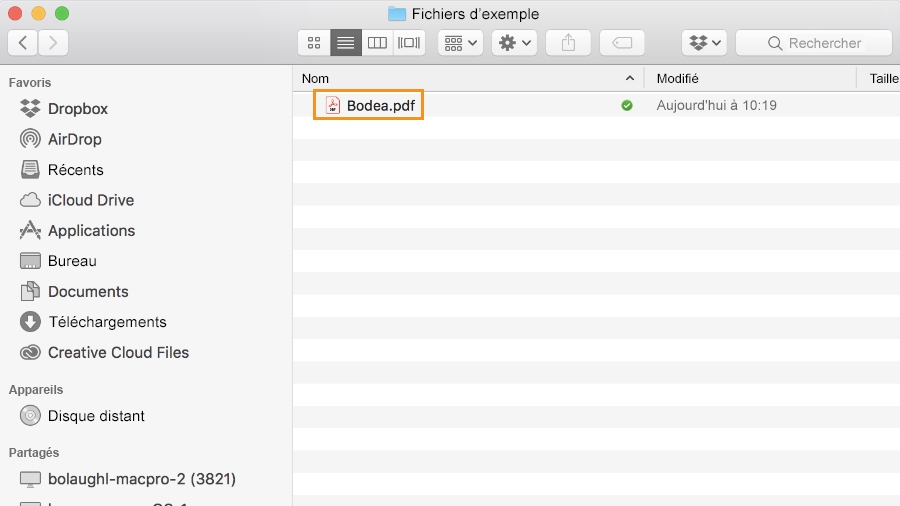Open Documents in the sidebar
The height and width of the screenshot is (506, 900).
(x=74, y=291)
